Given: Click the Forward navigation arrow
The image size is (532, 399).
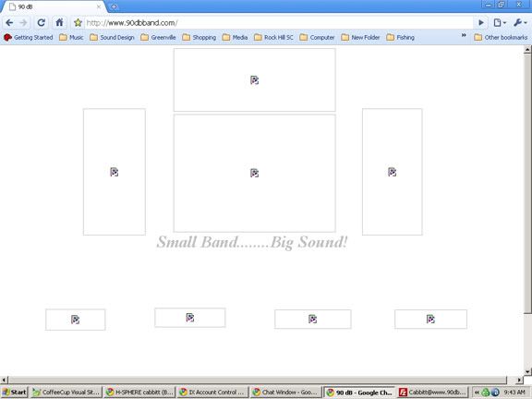Looking at the screenshot, I should click(x=23, y=23).
